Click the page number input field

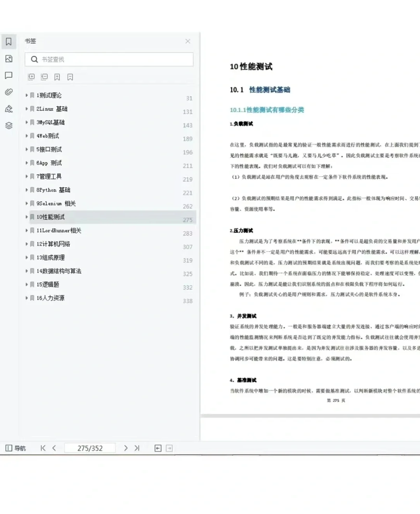[x=90, y=448]
